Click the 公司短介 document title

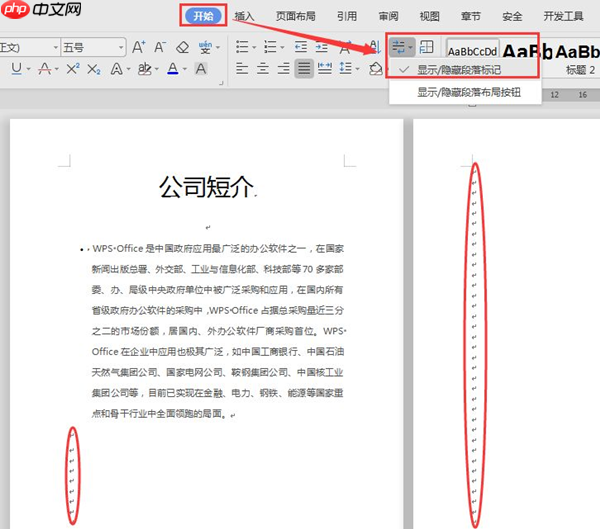pos(207,187)
